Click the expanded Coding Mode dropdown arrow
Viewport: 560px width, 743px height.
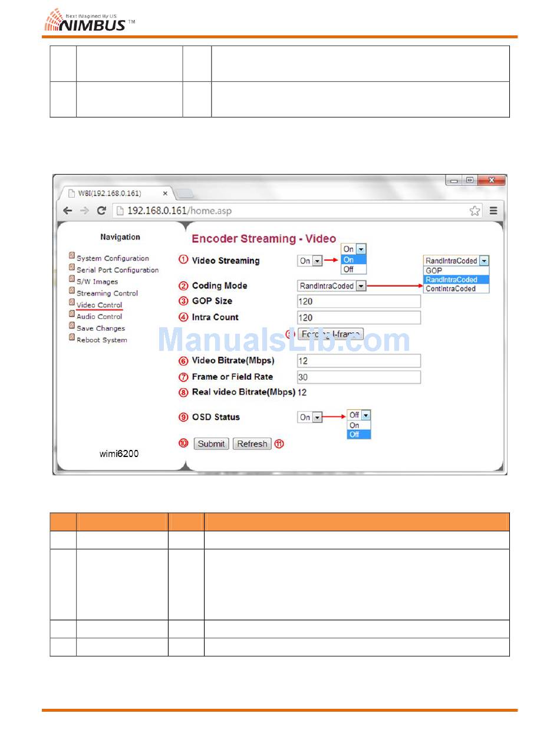tap(485, 261)
